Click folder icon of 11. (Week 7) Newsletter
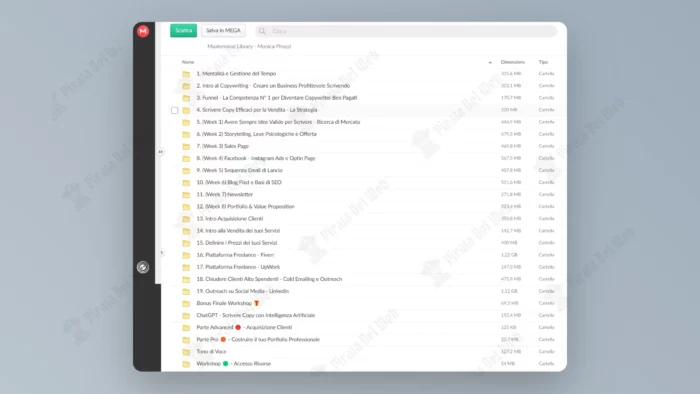This screenshot has height=394, width=700. click(186, 195)
